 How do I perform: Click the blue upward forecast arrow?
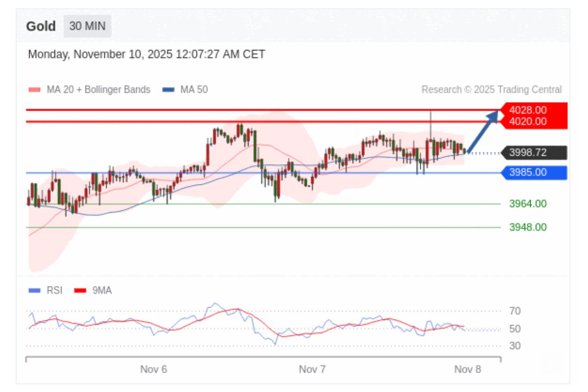coord(484,131)
